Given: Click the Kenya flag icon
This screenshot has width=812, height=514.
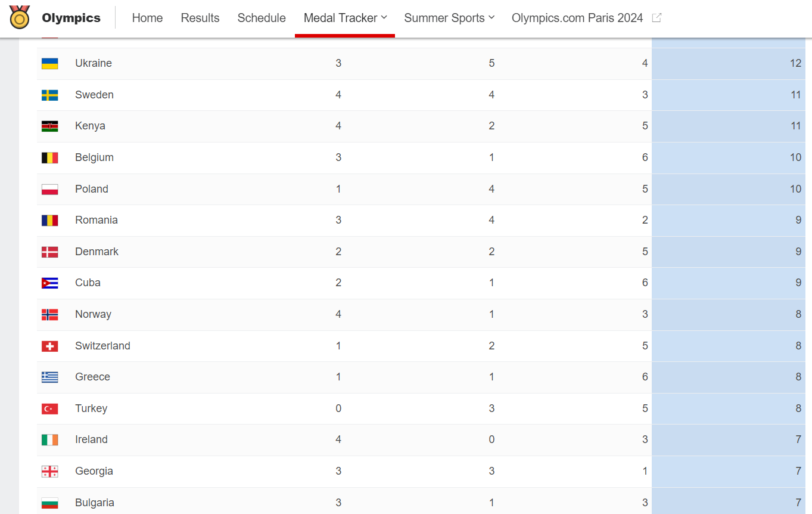Looking at the screenshot, I should coord(49,126).
